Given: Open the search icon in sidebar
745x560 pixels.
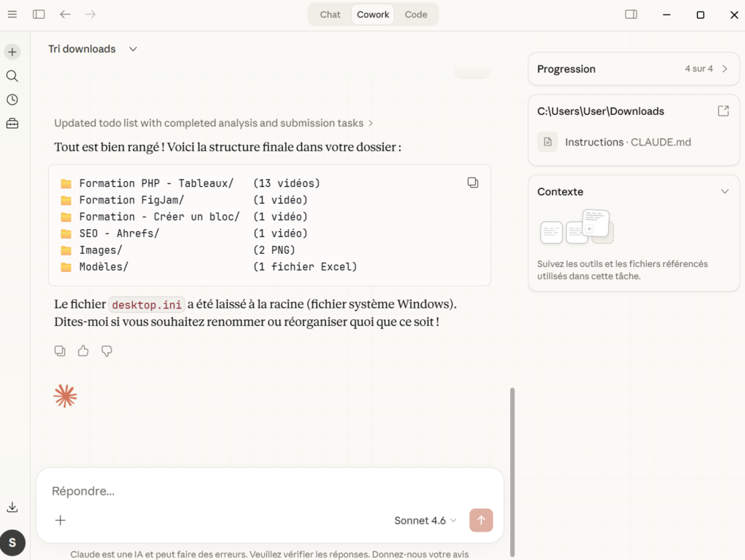Looking at the screenshot, I should coord(12,76).
